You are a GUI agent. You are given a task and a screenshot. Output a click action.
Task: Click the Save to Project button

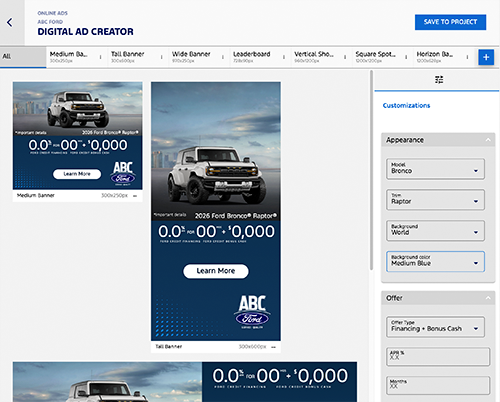coord(450,22)
